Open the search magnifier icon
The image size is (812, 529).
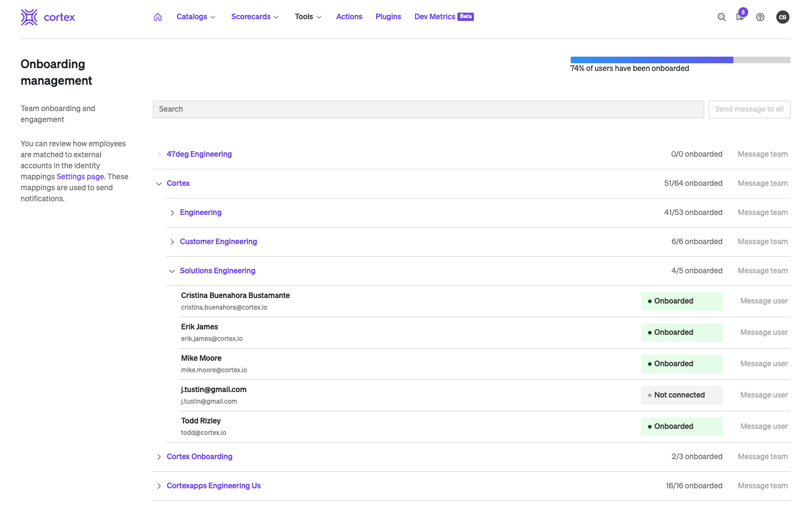(721, 17)
